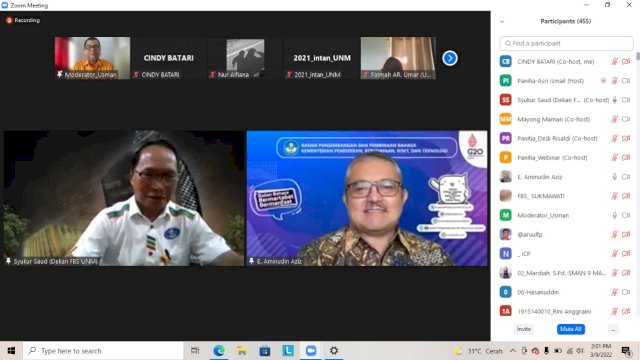
Task: Select FBS_SUKMAWATI participant name
Action: pos(541,196)
